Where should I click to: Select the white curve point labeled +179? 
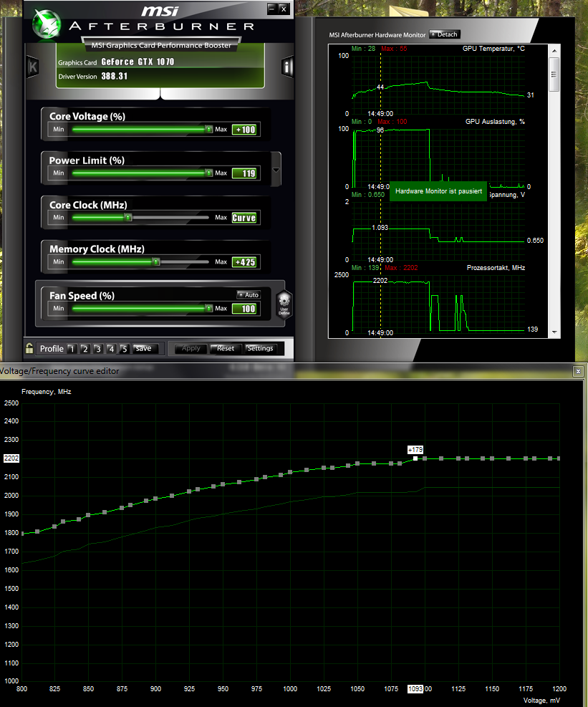pos(415,458)
